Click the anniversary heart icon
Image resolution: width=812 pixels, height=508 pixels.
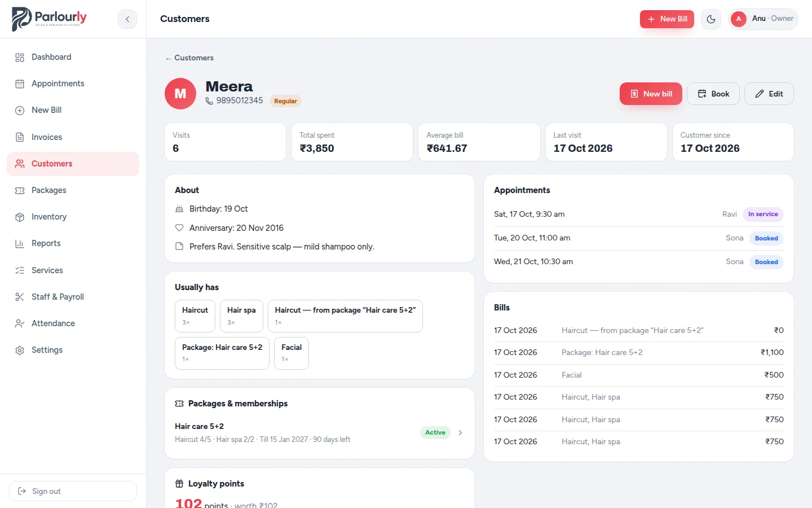pyautogui.click(x=179, y=228)
